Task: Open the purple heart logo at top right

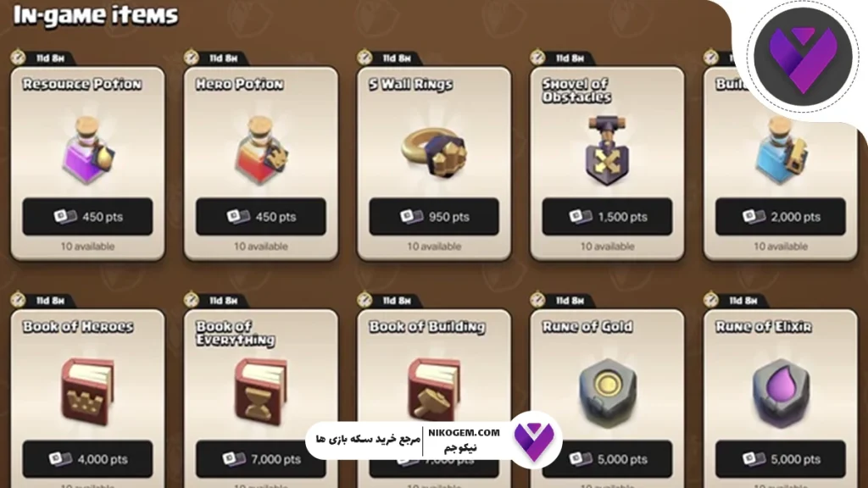Action: [x=804, y=57]
